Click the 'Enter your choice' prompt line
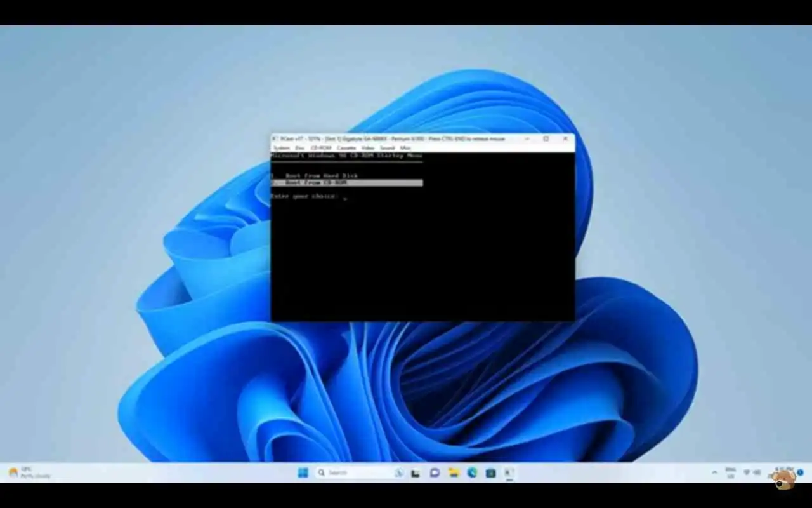 coord(309,197)
